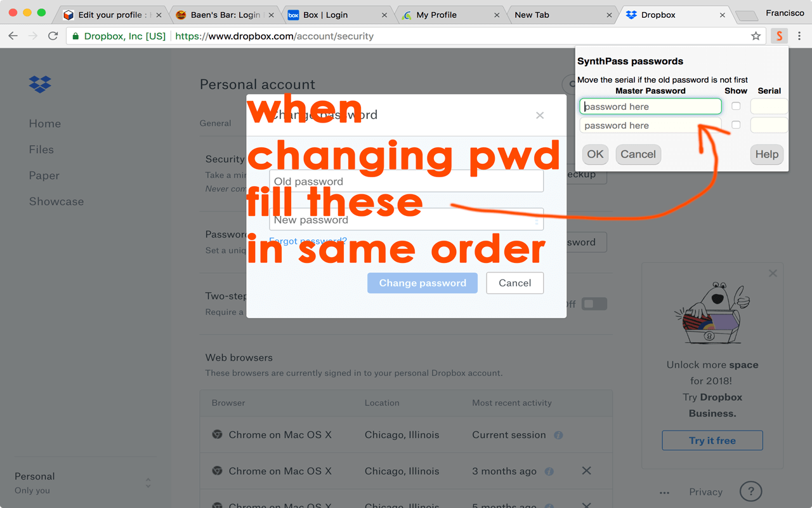The width and height of the screenshot is (812, 508).
Task: Dismiss the Dropbox Business promo card
Action: point(773,273)
